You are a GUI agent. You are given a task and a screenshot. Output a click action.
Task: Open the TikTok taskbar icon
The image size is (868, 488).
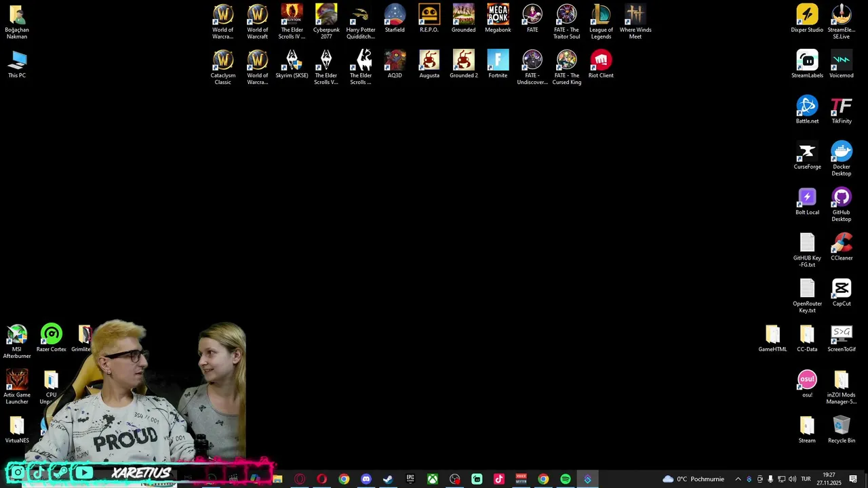pos(499,479)
